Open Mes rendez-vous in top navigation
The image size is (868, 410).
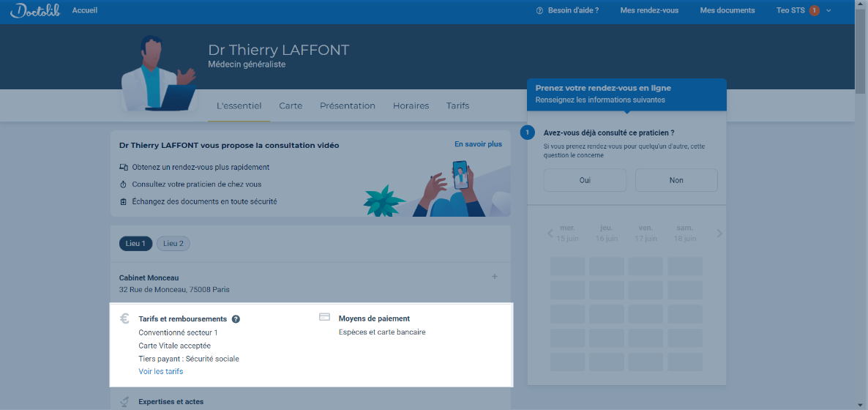point(649,10)
